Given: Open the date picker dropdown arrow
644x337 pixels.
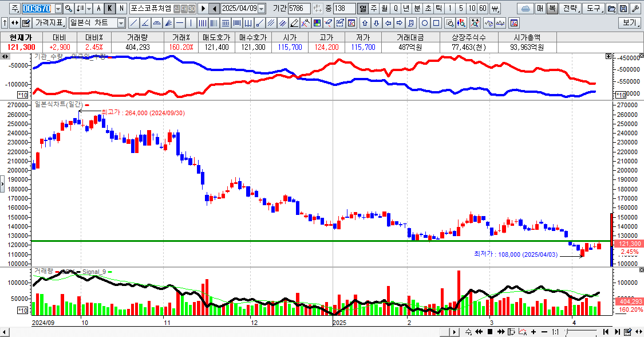Looking at the screenshot, I should [261, 9].
